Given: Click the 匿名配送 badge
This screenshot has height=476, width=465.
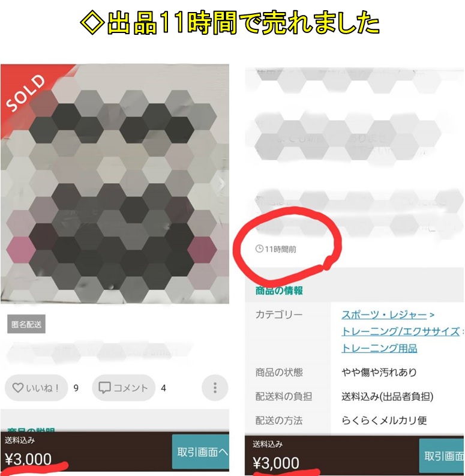Looking at the screenshot, I should 26,324.
